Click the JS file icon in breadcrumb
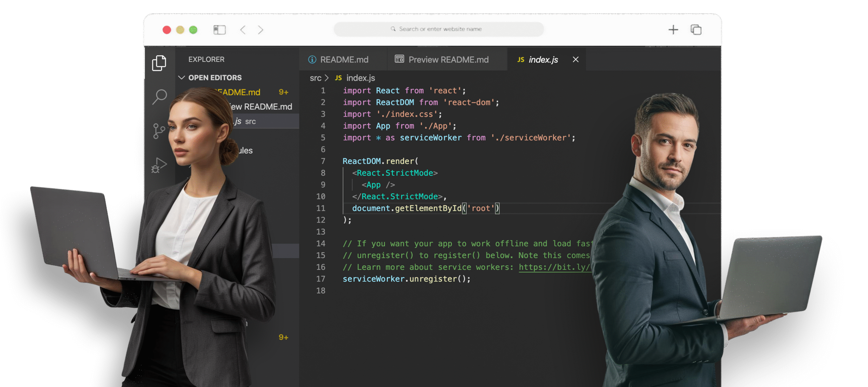This screenshot has width=868, height=387. click(x=338, y=78)
